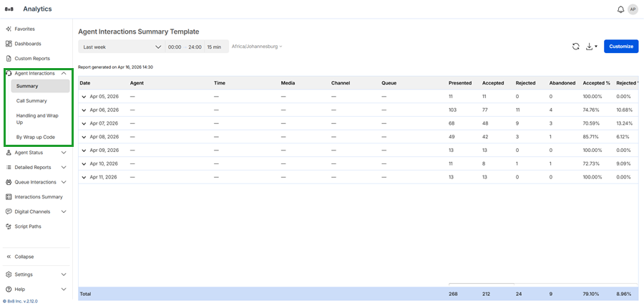Expand the Apr 08, 2026 row

[84, 137]
